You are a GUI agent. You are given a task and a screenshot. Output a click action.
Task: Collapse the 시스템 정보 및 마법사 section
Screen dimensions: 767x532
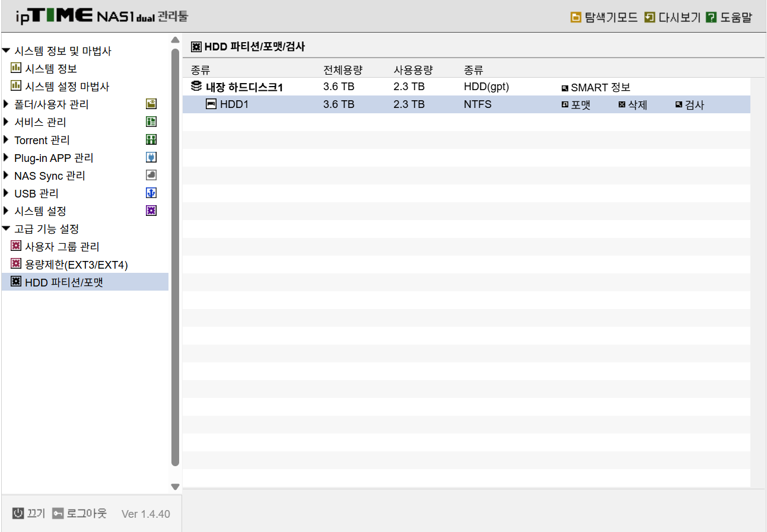6,51
